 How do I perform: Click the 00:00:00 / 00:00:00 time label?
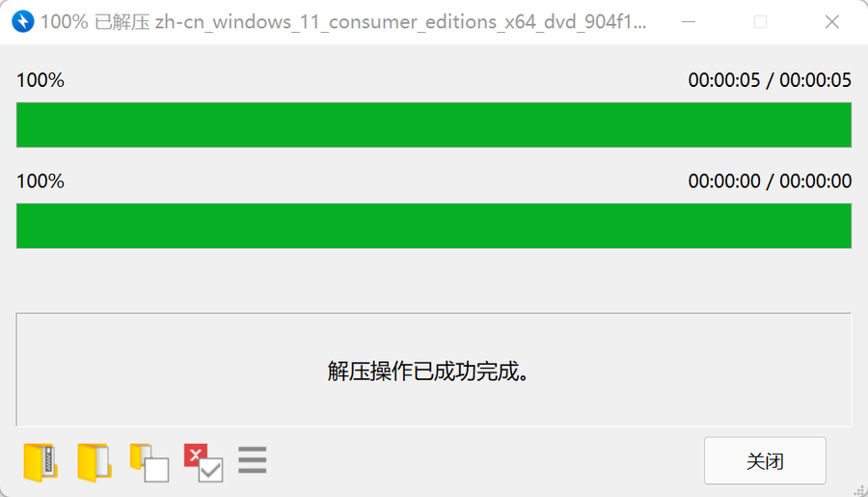(770, 181)
